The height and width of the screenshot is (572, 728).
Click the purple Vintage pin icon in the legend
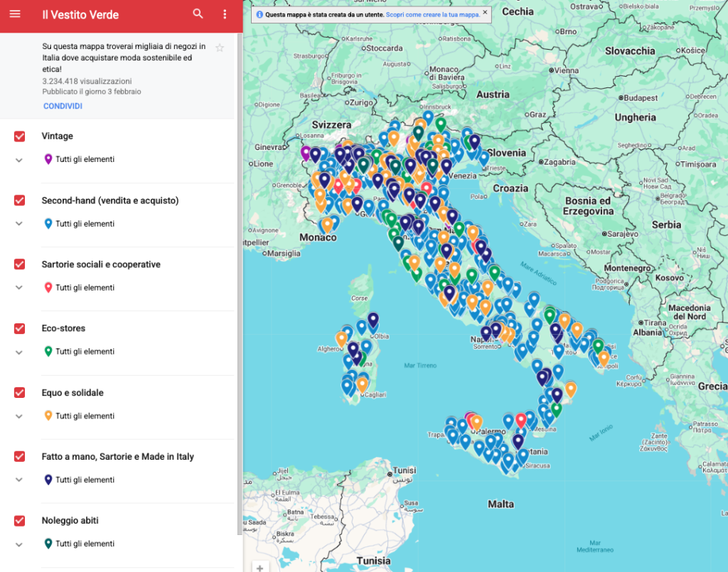[x=48, y=160]
